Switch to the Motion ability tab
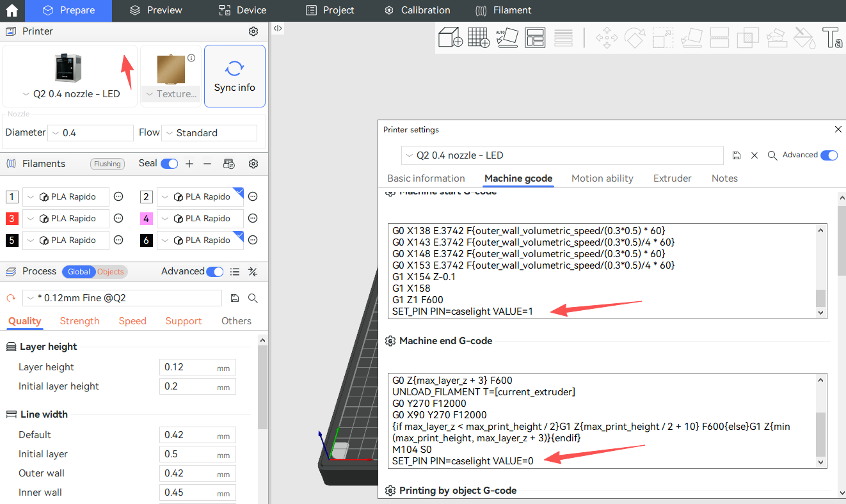 pyautogui.click(x=602, y=178)
